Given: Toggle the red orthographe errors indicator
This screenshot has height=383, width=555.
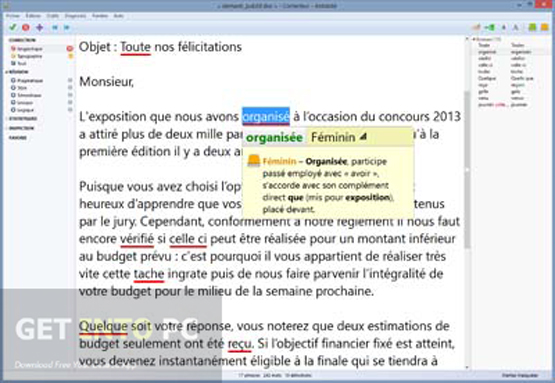Looking at the screenshot, I should coord(70,48).
